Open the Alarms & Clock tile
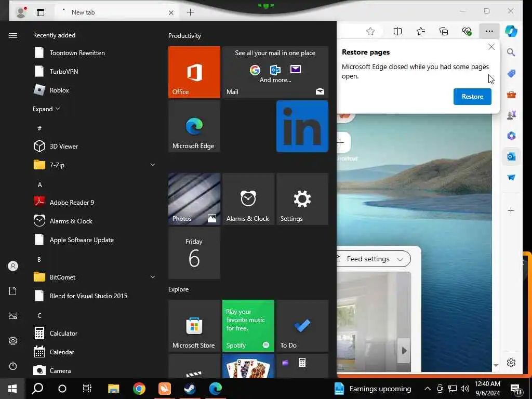Screen dimensions: 532x399 (x=248, y=199)
